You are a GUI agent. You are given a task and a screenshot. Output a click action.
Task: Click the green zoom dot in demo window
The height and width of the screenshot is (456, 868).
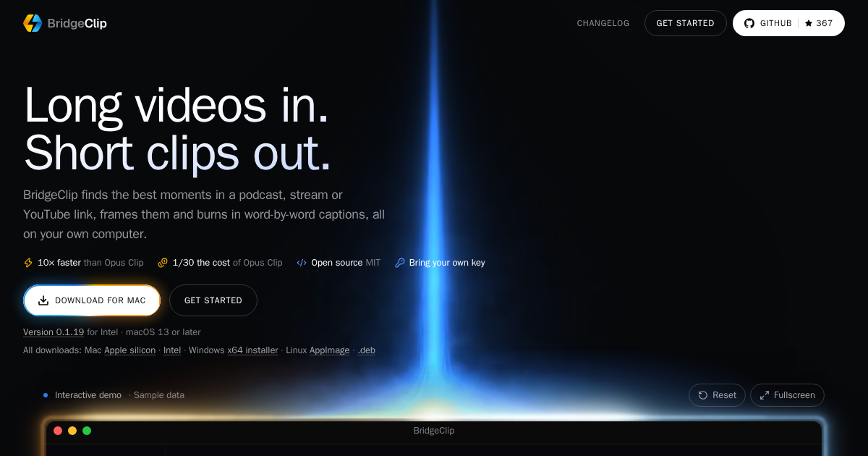pyautogui.click(x=87, y=431)
